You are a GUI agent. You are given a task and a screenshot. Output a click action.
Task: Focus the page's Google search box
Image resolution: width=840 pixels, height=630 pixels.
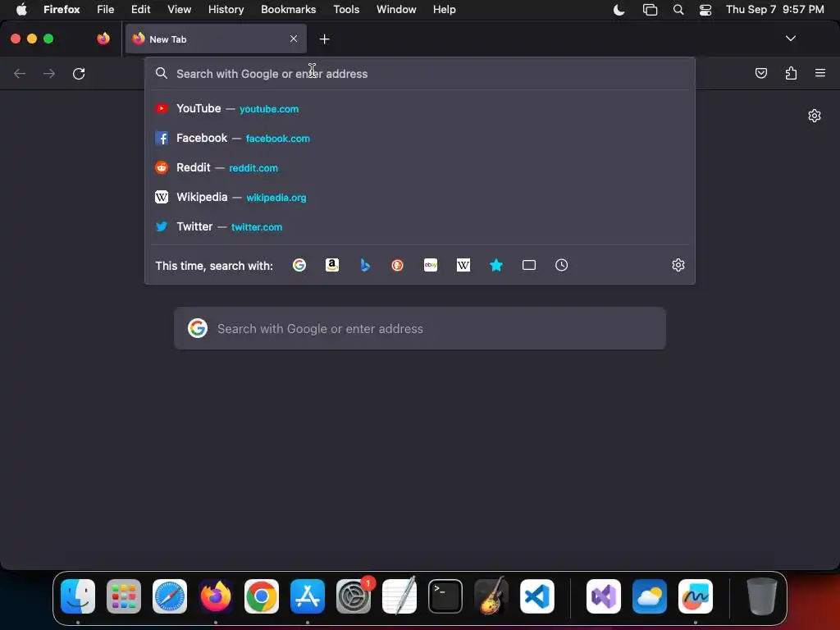(x=420, y=328)
